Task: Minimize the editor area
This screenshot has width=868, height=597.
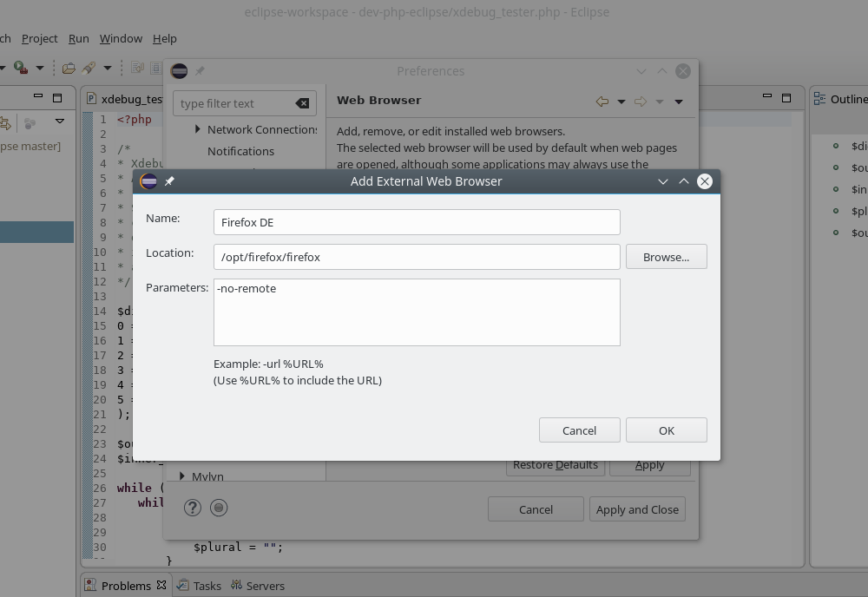Action: tap(767, 95)
